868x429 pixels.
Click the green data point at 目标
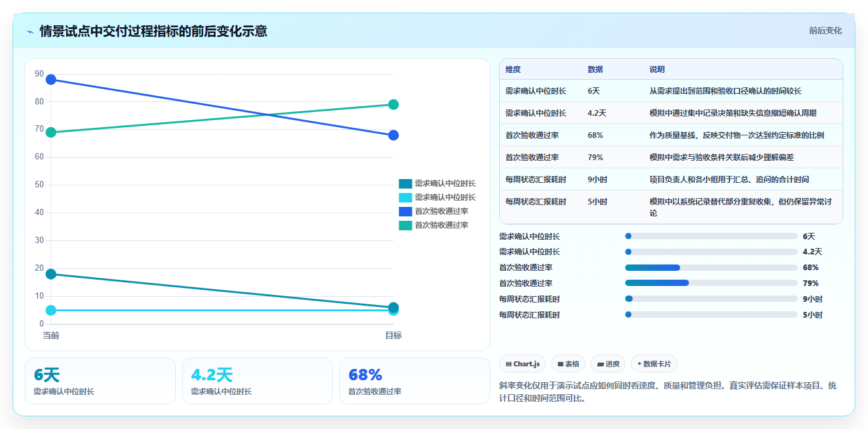click(394, 104)
